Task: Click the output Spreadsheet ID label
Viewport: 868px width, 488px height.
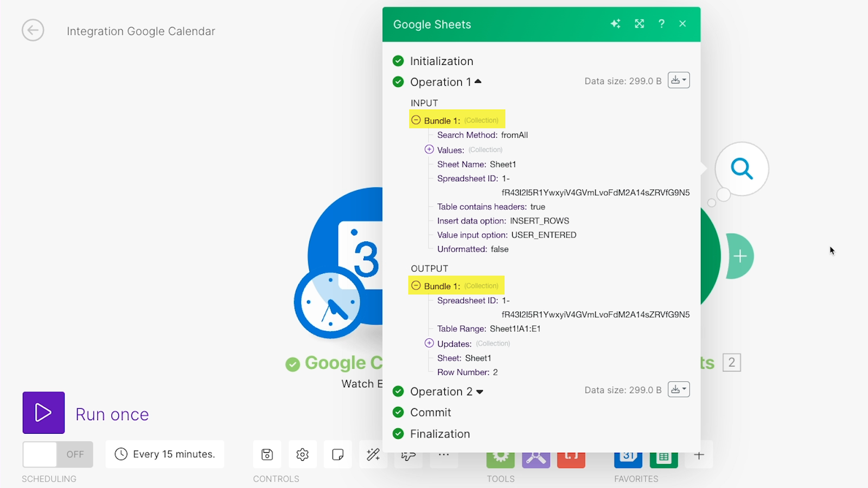Action: (x=468, y=300)
